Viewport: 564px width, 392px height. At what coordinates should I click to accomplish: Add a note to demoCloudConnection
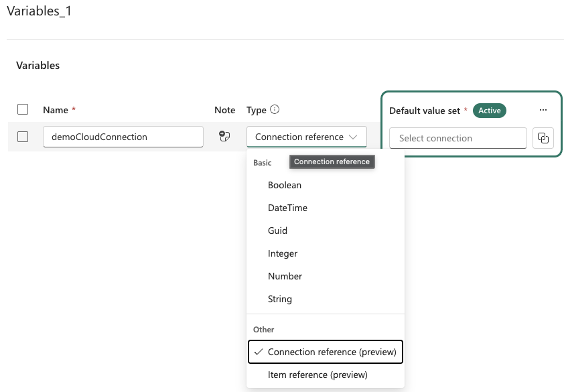click(x=225, y=136)
